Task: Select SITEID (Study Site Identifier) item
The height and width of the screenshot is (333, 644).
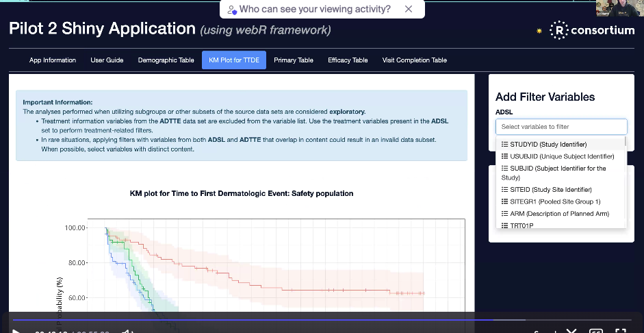Action: 550,189
